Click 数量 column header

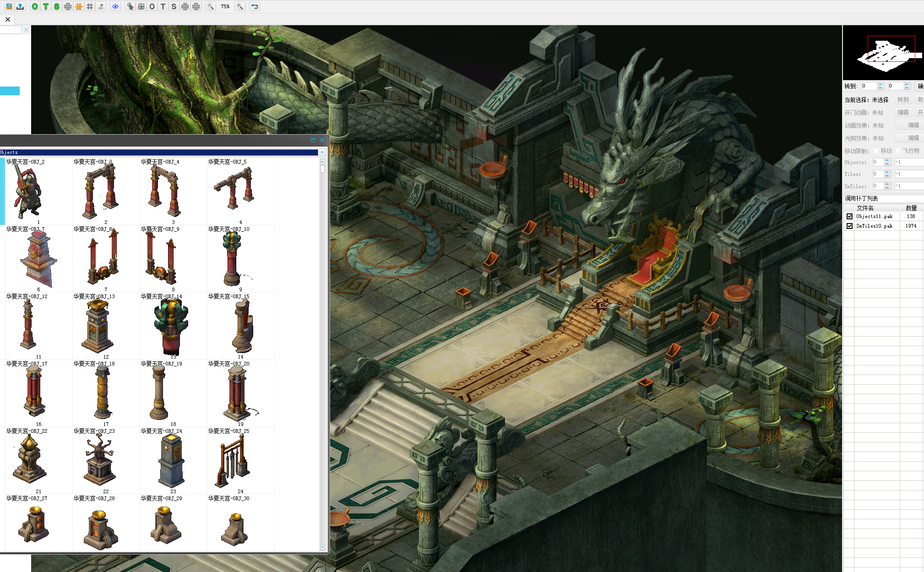(x=911, y=208)
